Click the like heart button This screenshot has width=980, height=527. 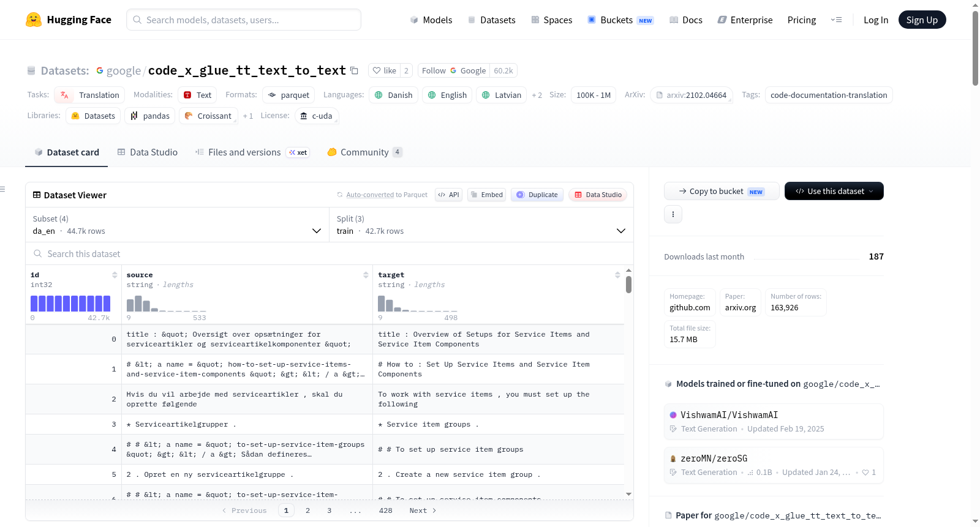coord(384,70)
